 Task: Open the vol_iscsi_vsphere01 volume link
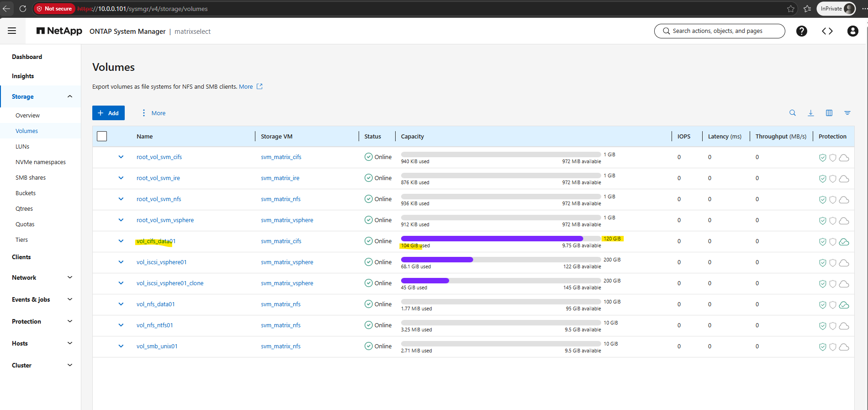coord(162,262)
